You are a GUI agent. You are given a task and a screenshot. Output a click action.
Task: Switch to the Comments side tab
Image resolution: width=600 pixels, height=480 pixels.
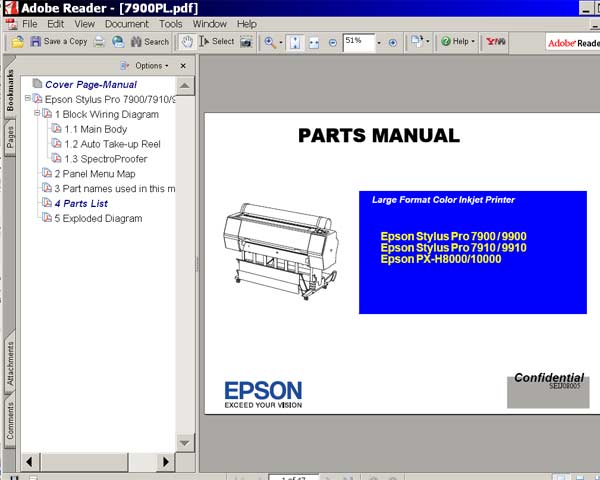pyautogui.click(x=10, y=421)
